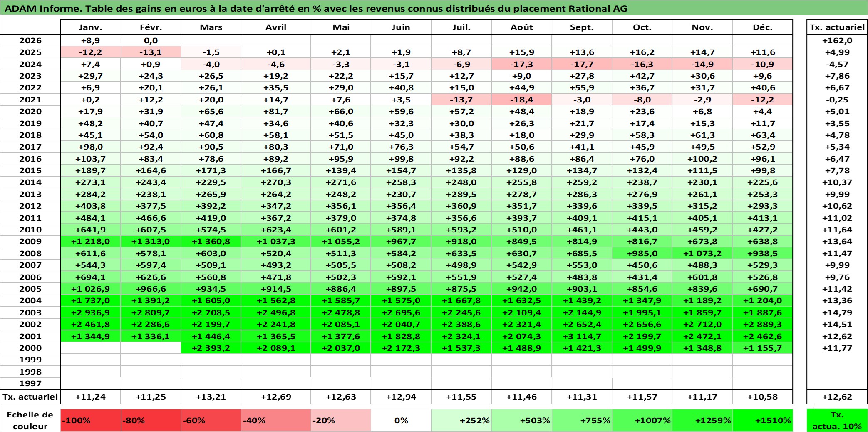This screenshot has height=432, width=868.
Task: Select the 2021 year row label
Action: [x=30, y=100]
